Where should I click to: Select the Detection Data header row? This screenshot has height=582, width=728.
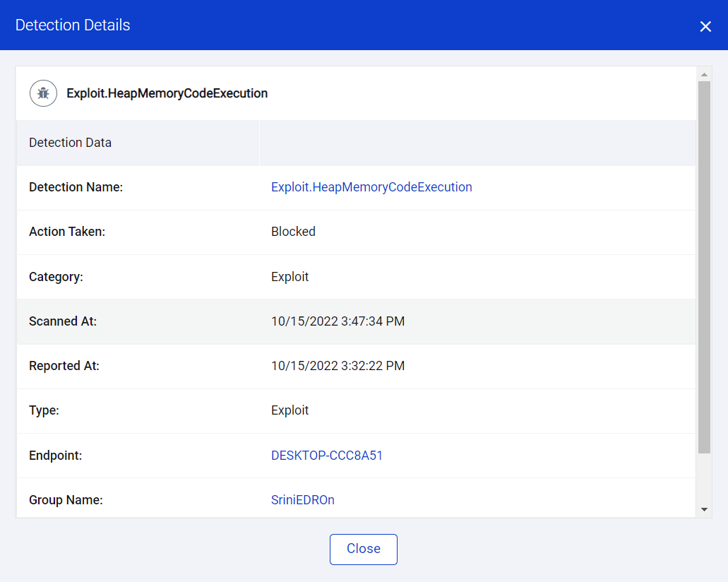click(70, 142)
